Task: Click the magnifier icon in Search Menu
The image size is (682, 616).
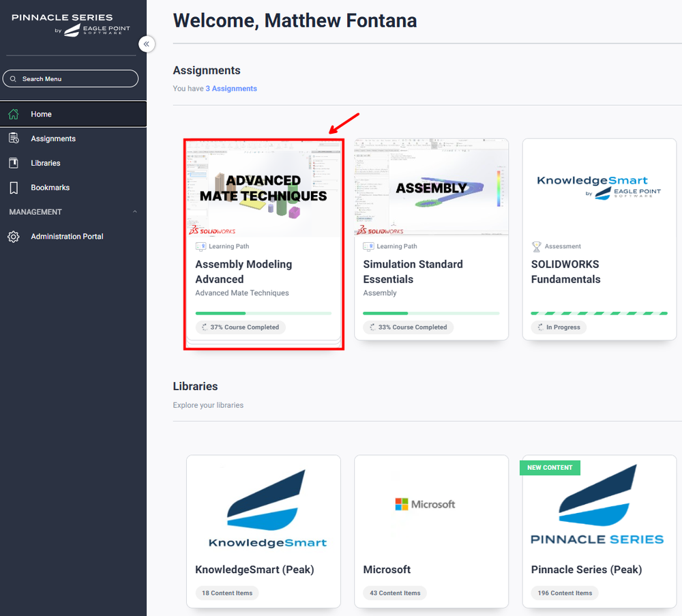Action: pyautogui.click(x=13, y=78)
